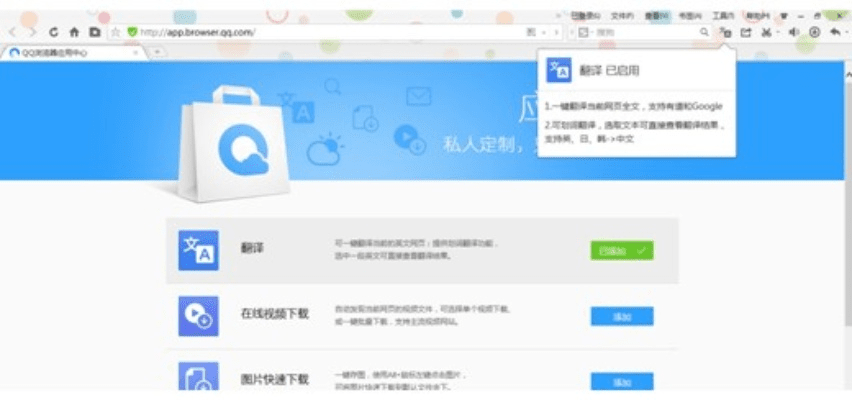Click the translate icon in 翻译 已启用 popup
The height and width of the screenshot is (400, 852).
click(559, 70)
